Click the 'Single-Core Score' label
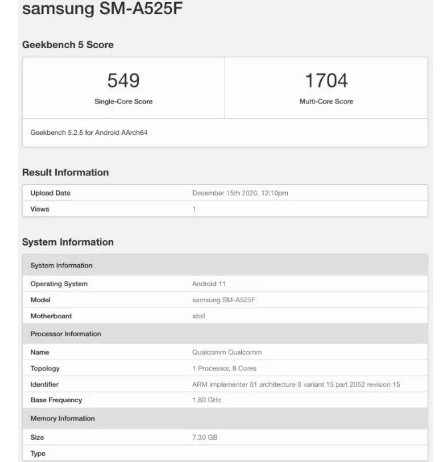 (x=123, y=101)
